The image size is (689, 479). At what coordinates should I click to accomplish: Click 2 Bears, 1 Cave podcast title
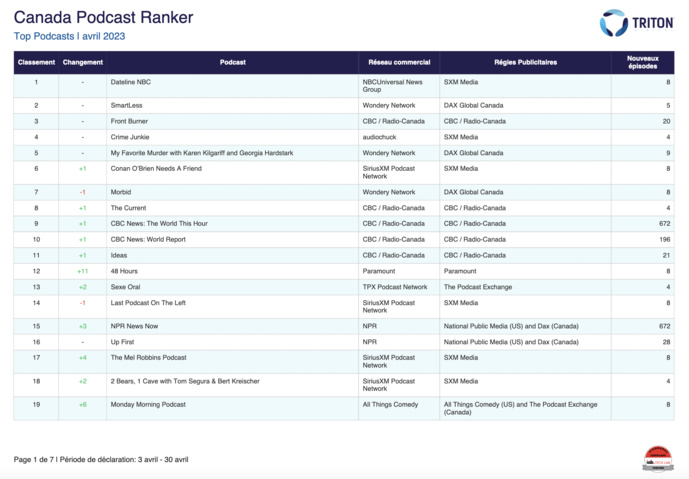point(185,381)
